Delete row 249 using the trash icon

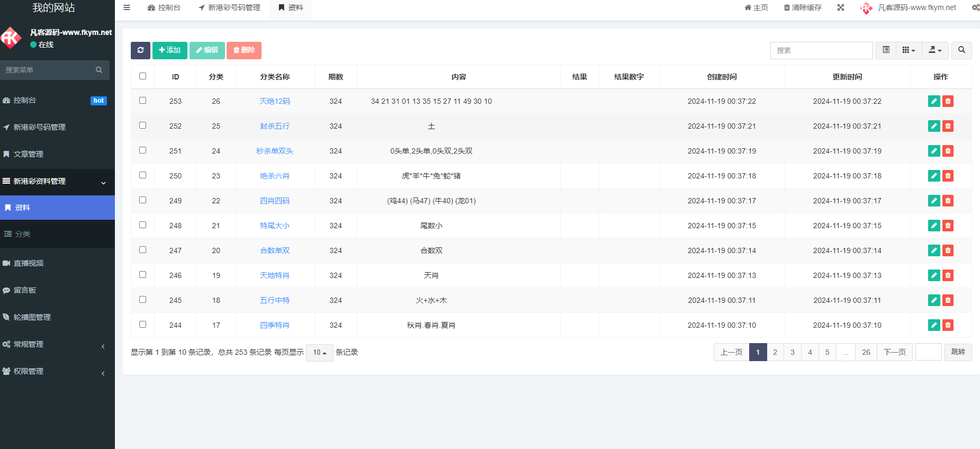pos(948,201)
